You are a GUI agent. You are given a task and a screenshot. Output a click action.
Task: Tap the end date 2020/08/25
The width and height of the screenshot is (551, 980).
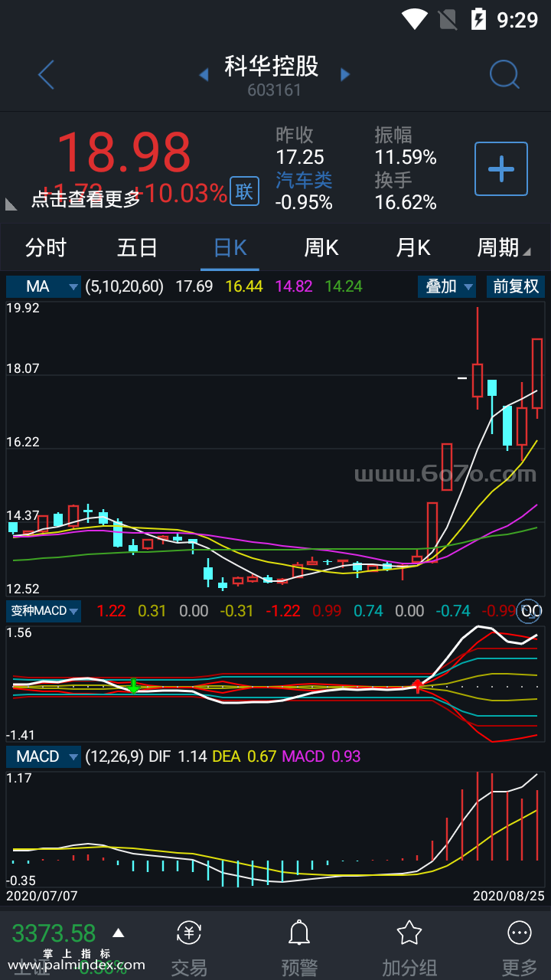[508, 895]
